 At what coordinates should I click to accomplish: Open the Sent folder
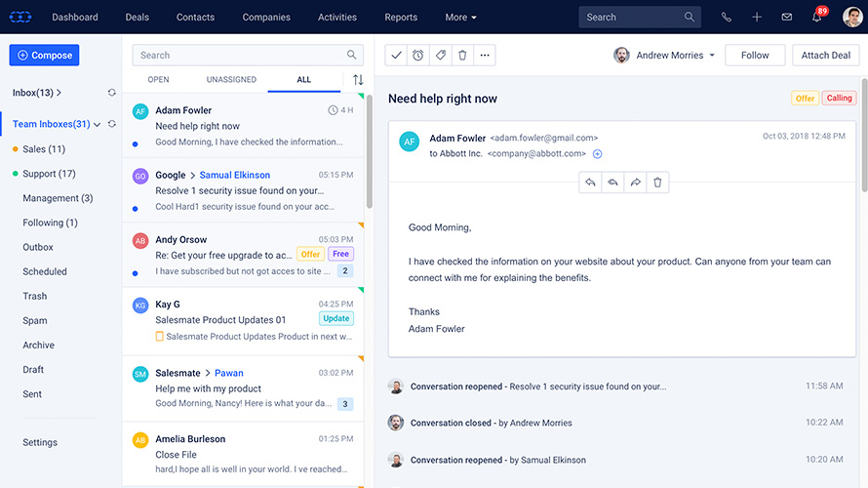pyautogui.click(x=31, y=394)
